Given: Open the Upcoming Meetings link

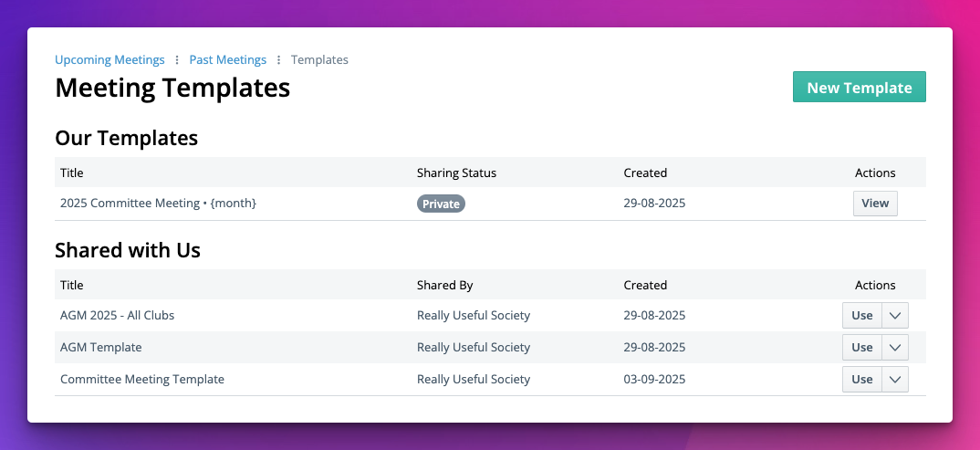Looking at the screenshot, I should click(x=109, y=60).
